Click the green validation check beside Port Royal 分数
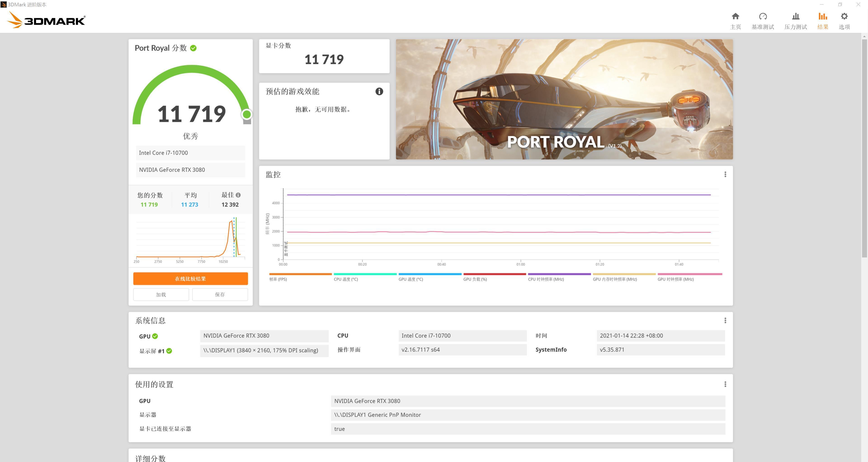Viewport: 868px width, 462px height. (x=193, y=48)
